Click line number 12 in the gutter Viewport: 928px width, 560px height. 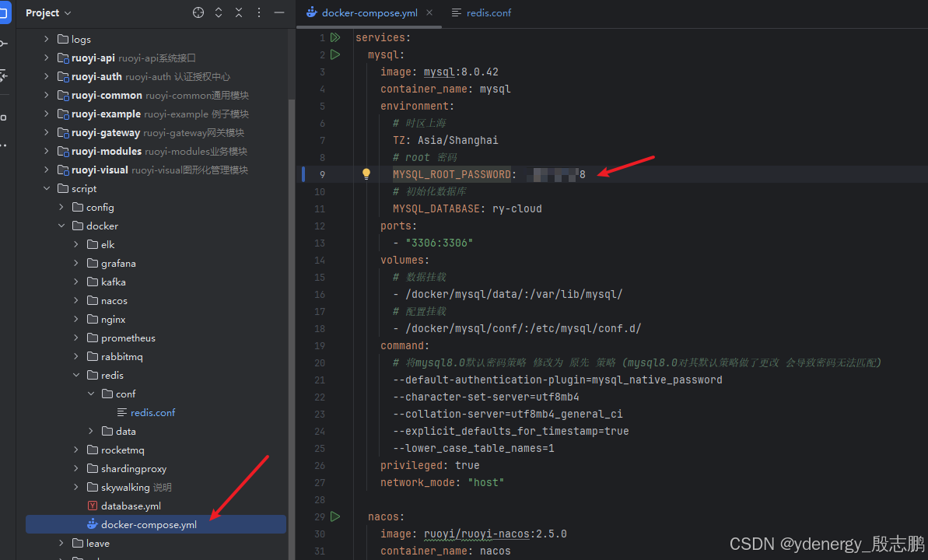pos(320,226)
